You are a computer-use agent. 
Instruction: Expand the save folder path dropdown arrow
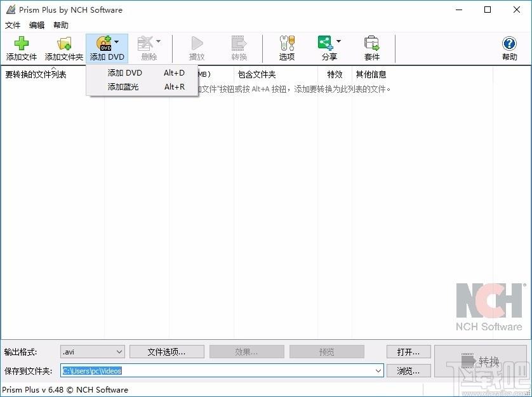pos(378,371)
